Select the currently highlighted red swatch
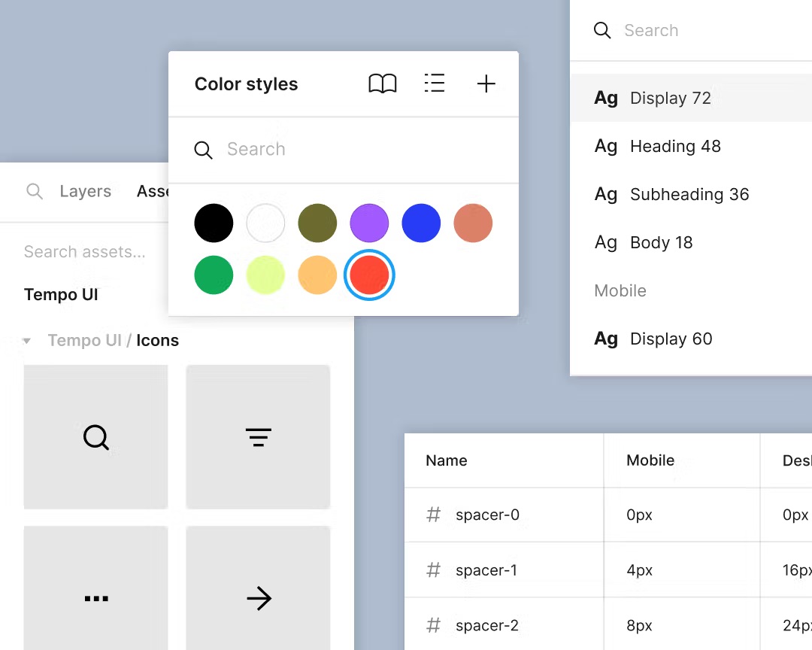 coord(369,275)
